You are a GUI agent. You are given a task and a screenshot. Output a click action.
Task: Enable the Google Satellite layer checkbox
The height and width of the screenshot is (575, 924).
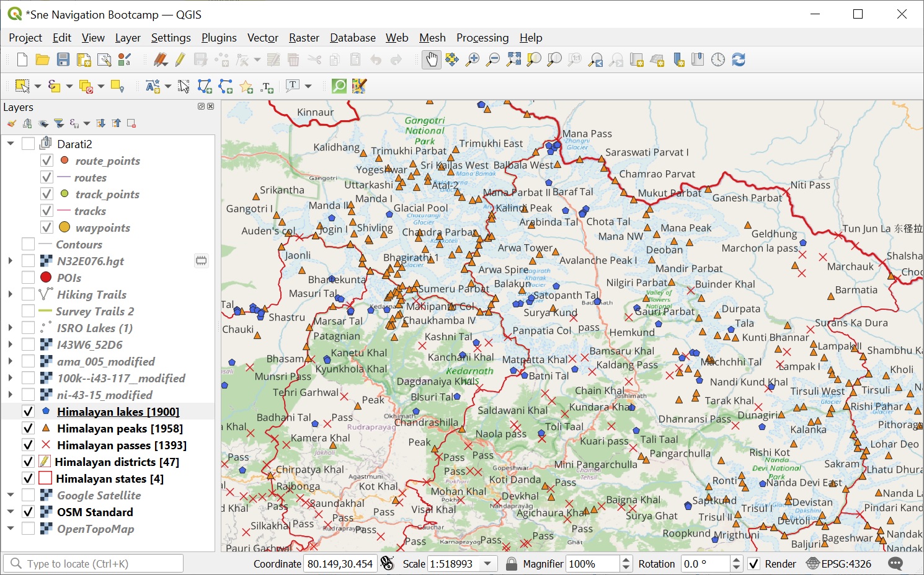coord(28,495)
